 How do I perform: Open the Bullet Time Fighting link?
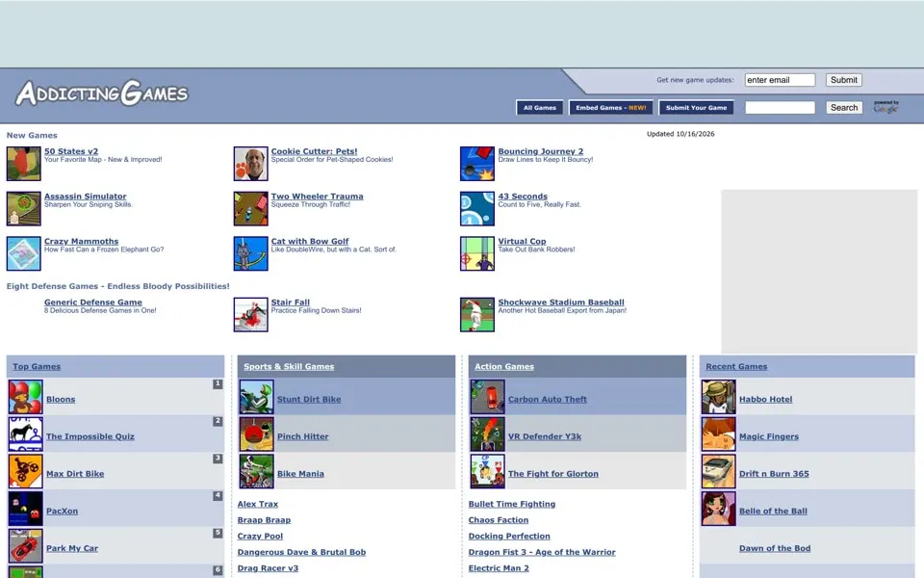pos(511,504)
